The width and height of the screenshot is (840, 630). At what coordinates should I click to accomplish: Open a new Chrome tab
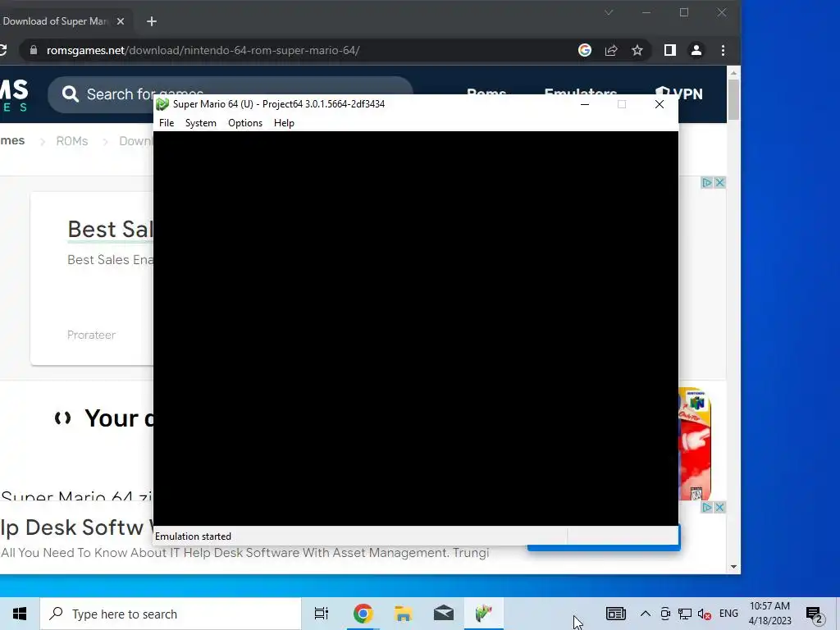[x=152, y=21]
